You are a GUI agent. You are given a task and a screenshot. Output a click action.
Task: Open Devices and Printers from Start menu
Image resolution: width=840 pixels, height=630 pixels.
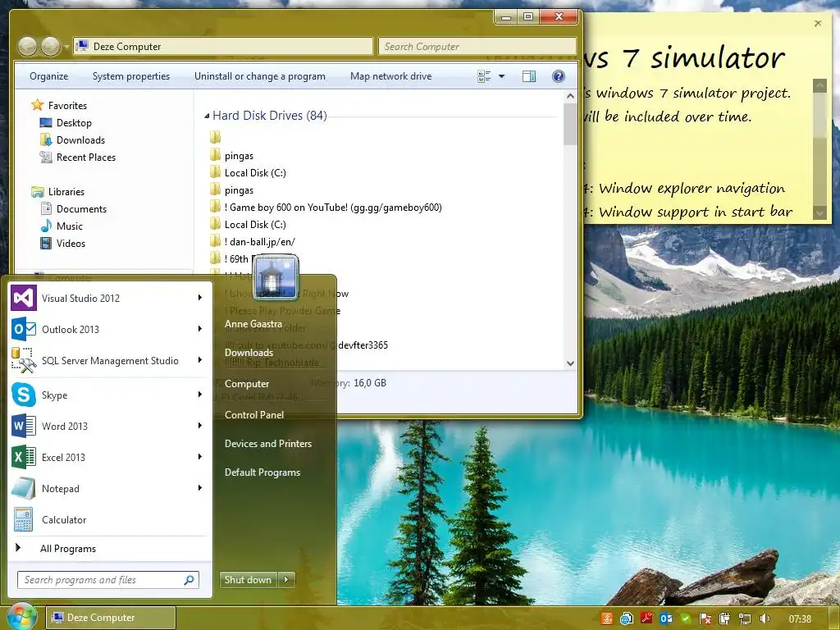[x=268, y=444]
